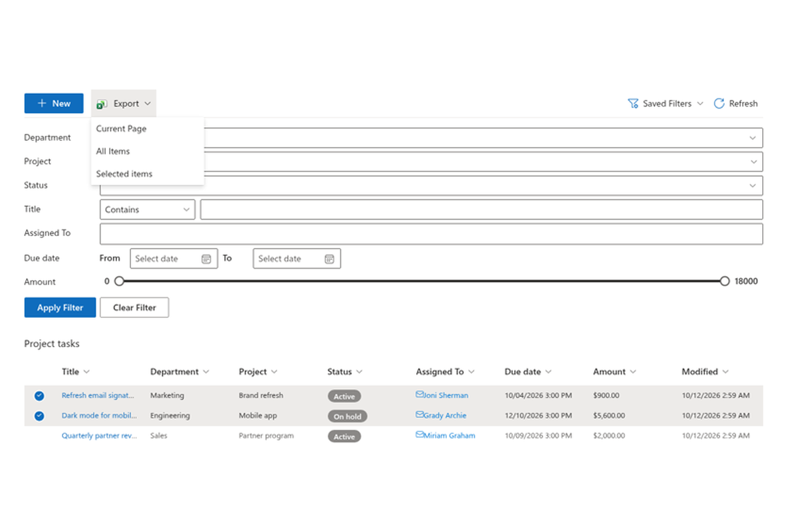Screen dimensions: 798x532
Task: Click the On hold status badge
Action: [347, 416]
